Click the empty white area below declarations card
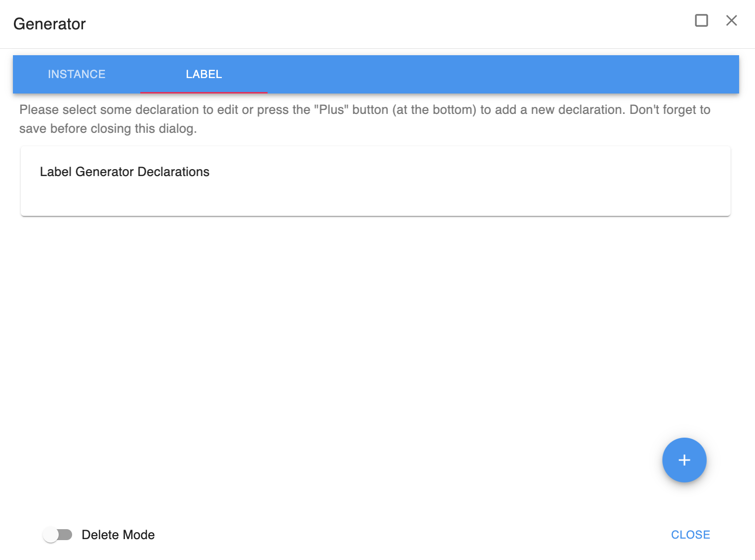Image resolution: width=755 pixels, height=560 pixels. click(348, 323)
